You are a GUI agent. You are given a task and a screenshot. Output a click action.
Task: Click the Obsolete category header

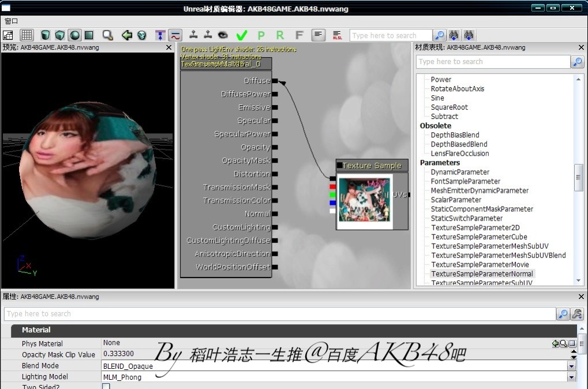point(436,126)
